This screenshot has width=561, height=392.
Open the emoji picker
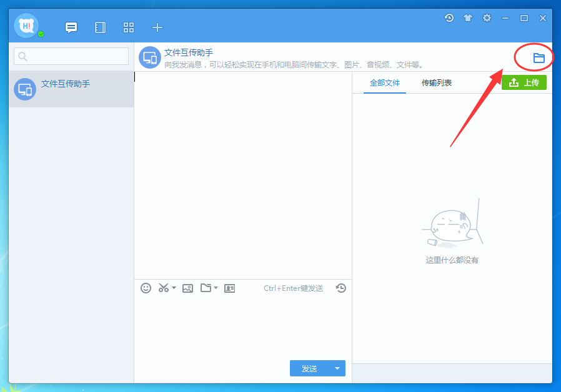click(146, 288)
